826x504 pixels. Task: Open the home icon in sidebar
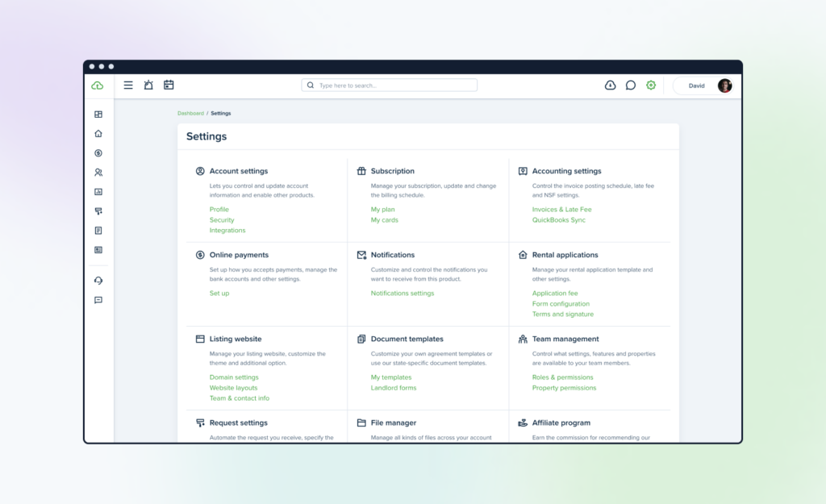click(98, 134)
